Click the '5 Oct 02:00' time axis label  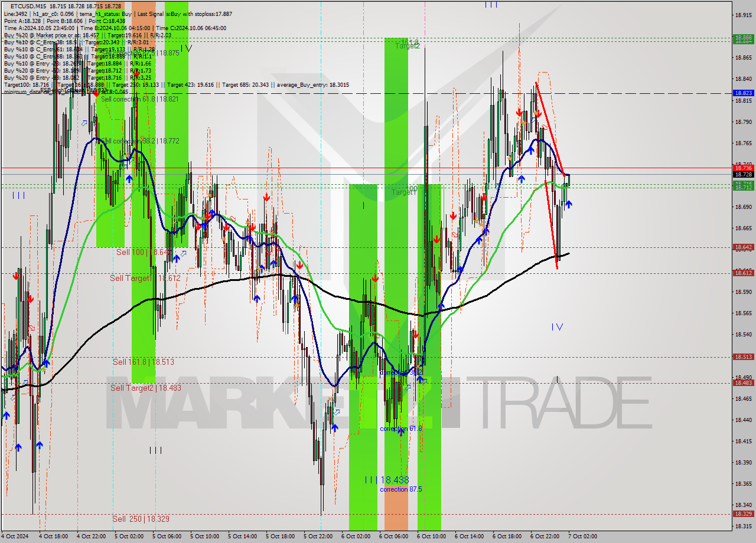tap(129, 537)
